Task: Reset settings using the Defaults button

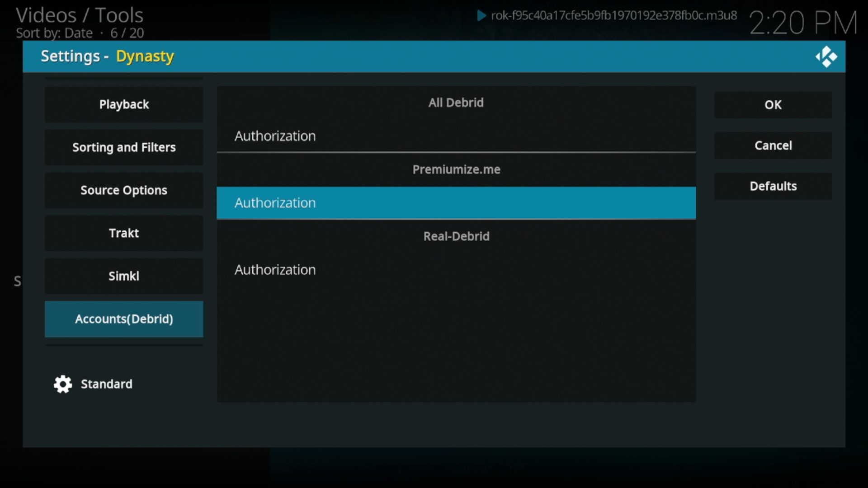Action: [773, 186]
